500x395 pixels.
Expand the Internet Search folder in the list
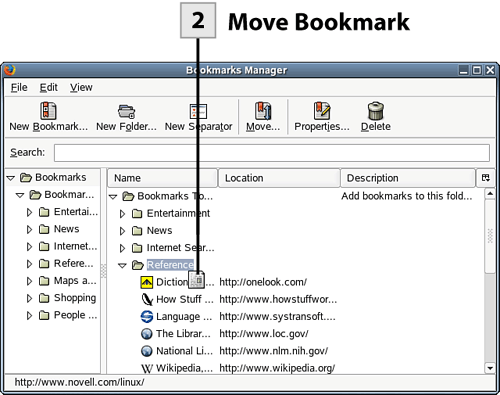(x=122, y=248)
